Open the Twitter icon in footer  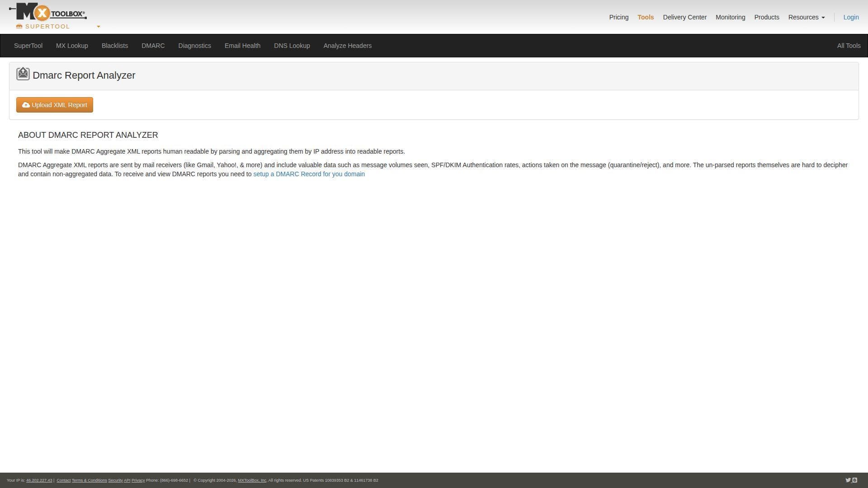tap(848, 480)
